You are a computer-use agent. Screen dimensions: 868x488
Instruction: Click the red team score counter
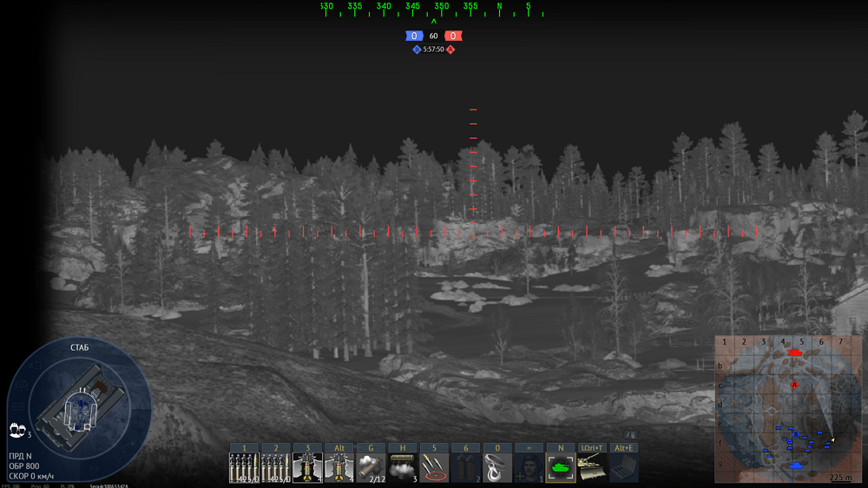(x=453, y=36)
